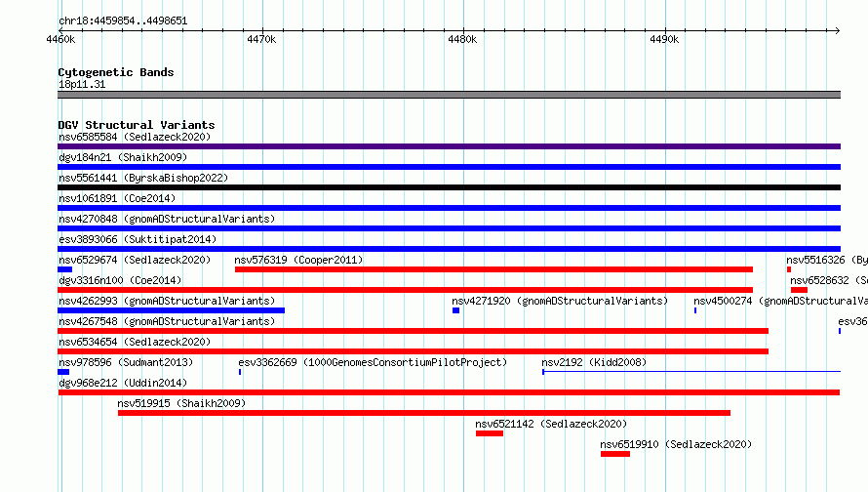Screen dimensions: 868x492
Task: Select the tiny blue nsv4500274 marker
Action: (695, 310)
